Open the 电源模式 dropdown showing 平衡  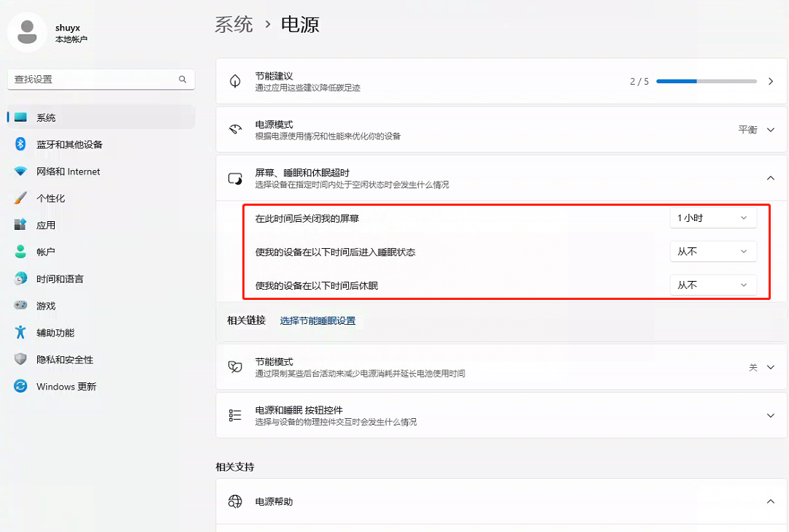click(771, 129)
